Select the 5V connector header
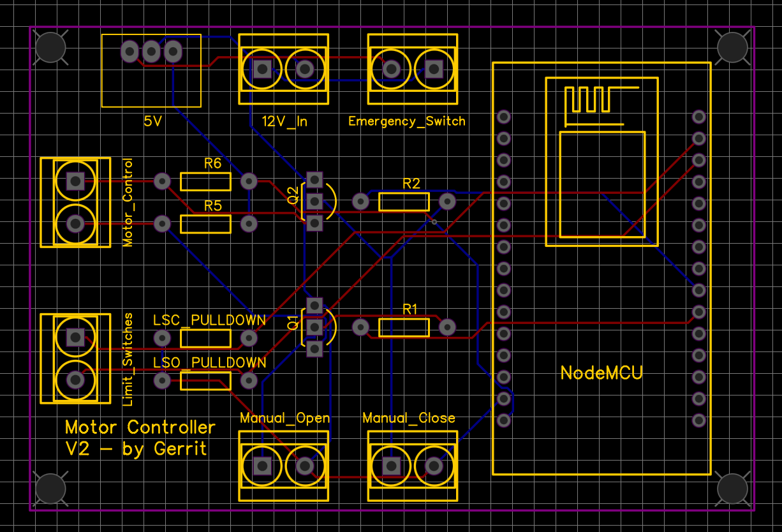The width and height of the screenshot is (782, 532). coord(151,70)
